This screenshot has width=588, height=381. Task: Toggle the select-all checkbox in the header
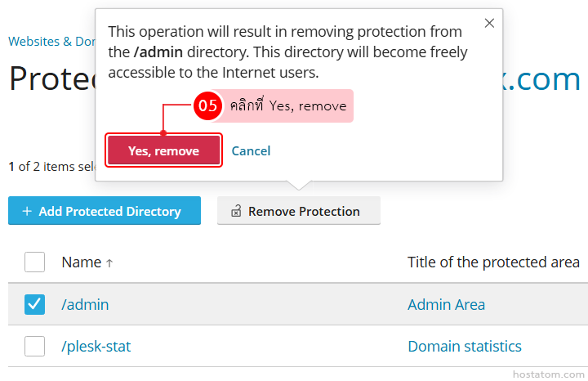[34, 262]
